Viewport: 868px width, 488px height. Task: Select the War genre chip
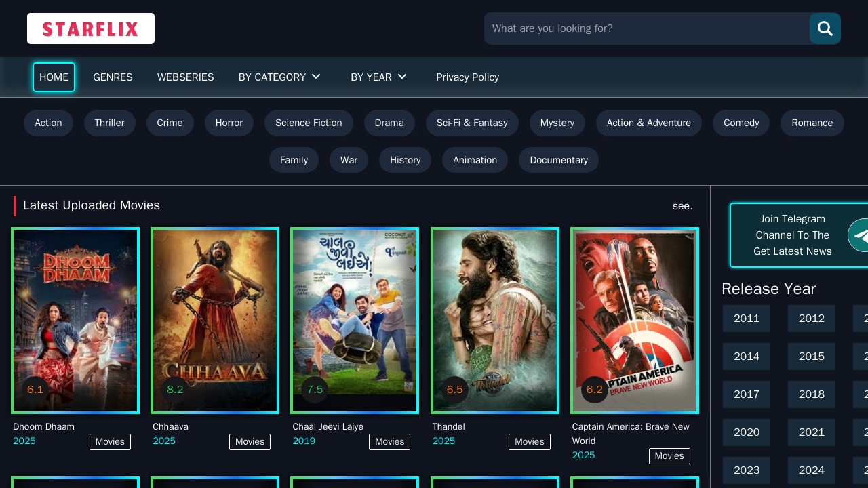(x=349, y=160)
